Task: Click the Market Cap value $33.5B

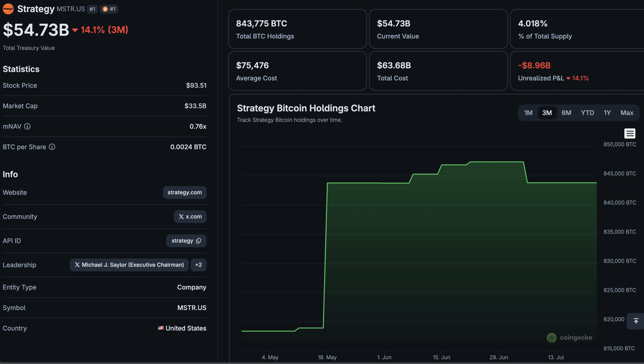Action: 195,106
